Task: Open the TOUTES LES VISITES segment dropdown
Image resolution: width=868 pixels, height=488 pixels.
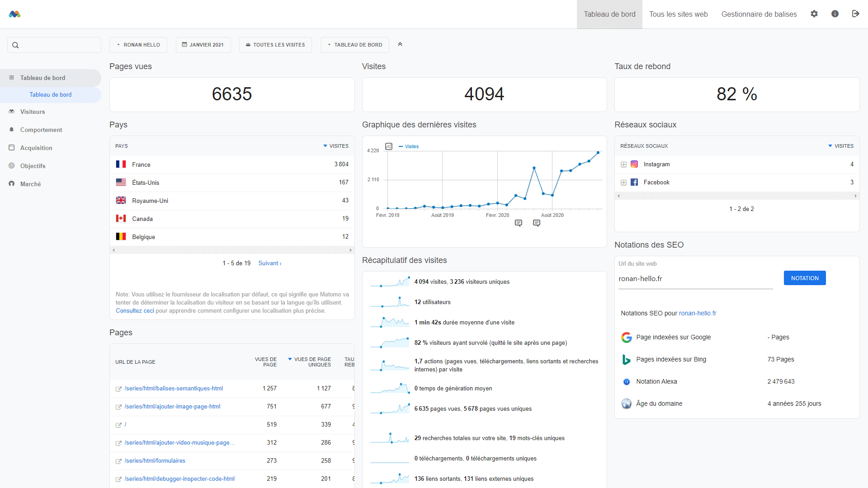Action: click(x=275, y=45)
